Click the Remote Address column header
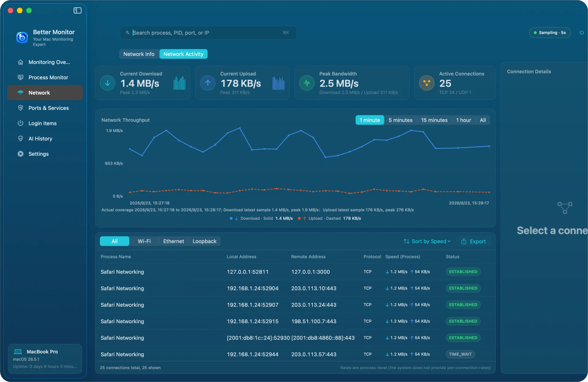 pos(308,257)
